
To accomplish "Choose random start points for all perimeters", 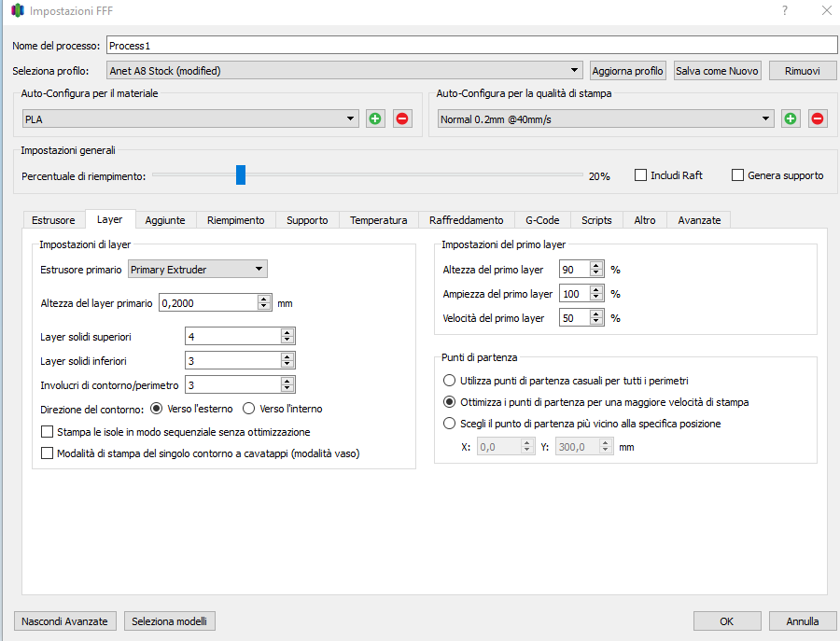I will coord(449,381).
